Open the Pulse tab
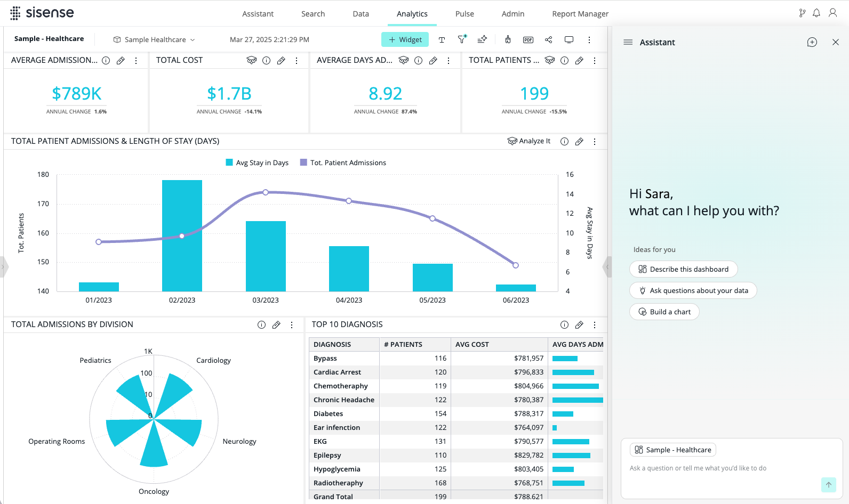The height and width of the screenshot is (504, 849). pyautogui.click(x=464, y=14)
